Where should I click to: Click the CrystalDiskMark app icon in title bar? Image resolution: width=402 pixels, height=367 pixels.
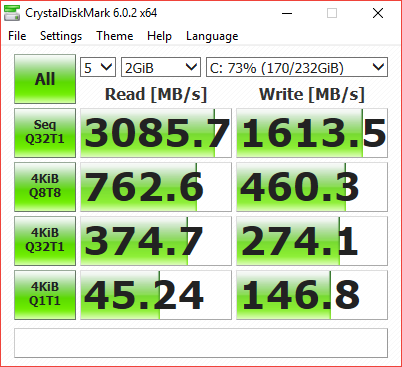11,13
